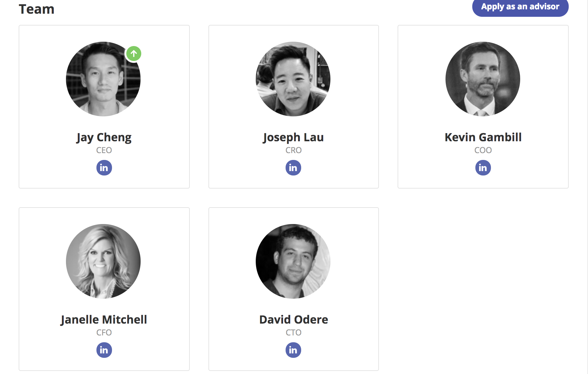This screenshot has height=374, width=588.
Task: Click Janelle Mitchell's profile photo
Action: [103, 261]
